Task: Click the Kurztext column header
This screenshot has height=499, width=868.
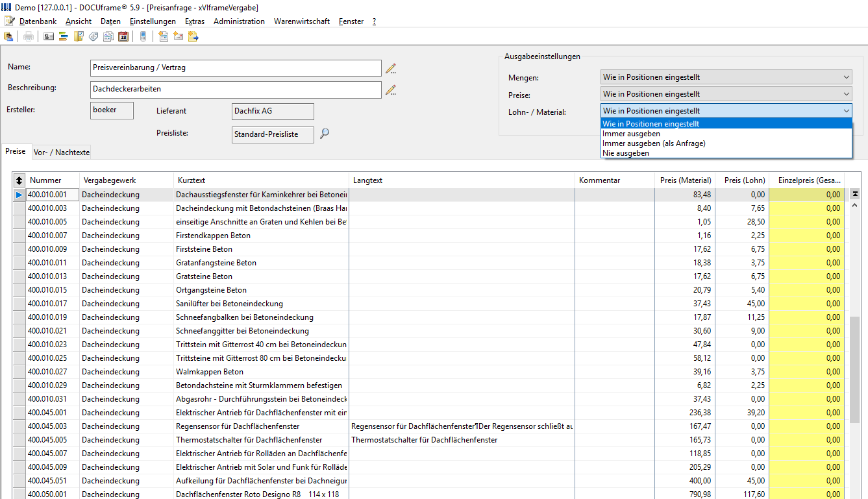Action: (261, 180)
